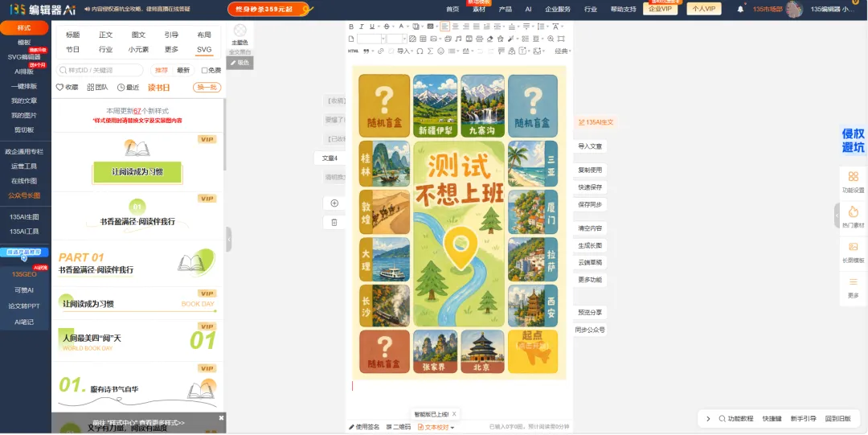
Task: Switch to the 标题 style tab
Action: 72,35
